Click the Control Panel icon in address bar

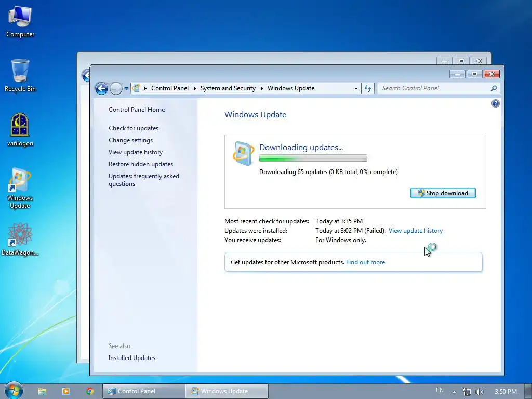(x=136, y=88)
